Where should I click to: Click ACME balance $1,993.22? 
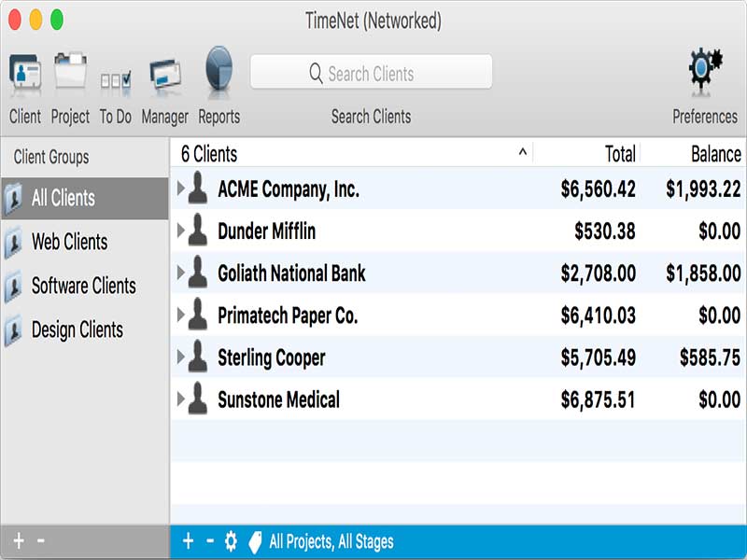point(703,189)
